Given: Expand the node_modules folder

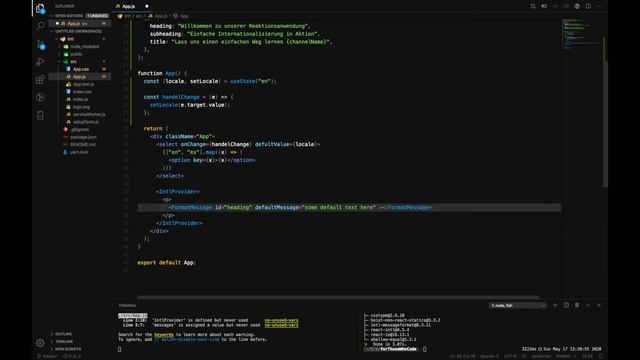Looking at the screenshot, I should pos(81,47).
